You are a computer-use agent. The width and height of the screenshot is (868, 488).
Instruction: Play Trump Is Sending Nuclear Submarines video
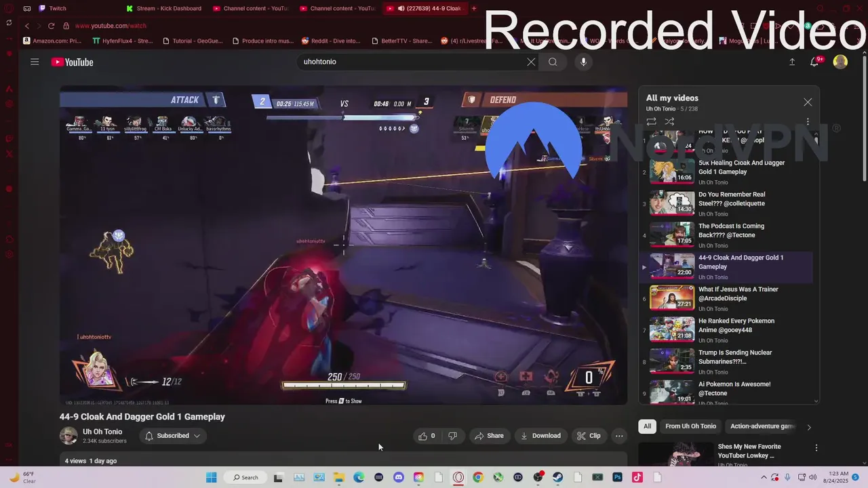(726, 363)
